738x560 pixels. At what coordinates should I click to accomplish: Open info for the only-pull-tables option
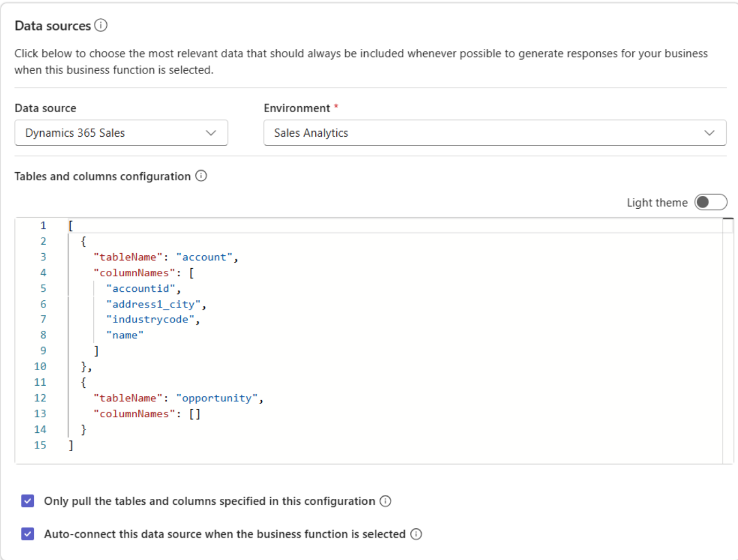pyautogui.click(x=385, y=501)
